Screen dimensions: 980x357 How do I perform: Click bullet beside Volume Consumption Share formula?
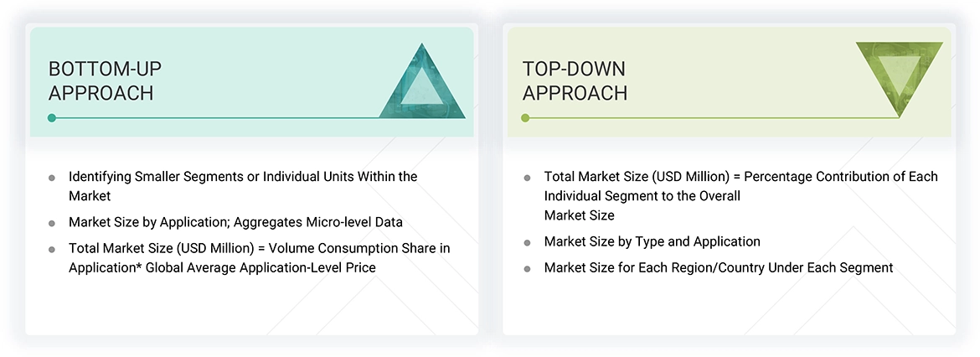coord(52,250)
